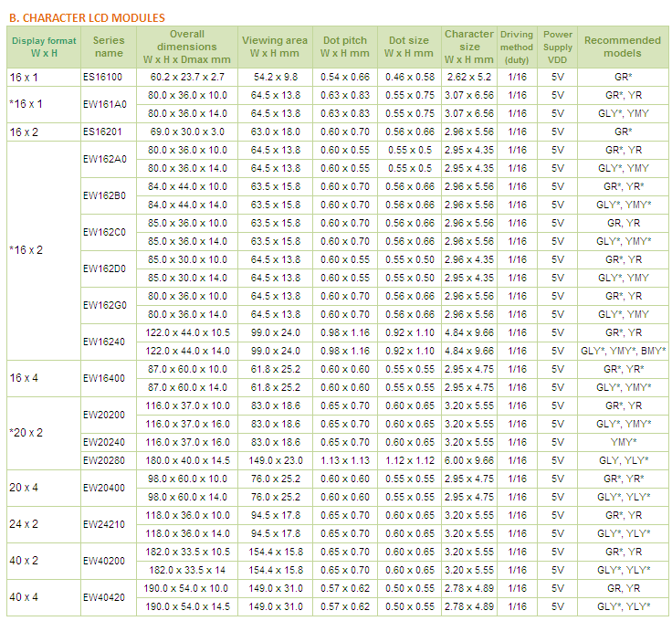Click the 'GLY, YLY*' recommended models cell
The height and width of the screenshot is (621, 672).
pos(623,460)
